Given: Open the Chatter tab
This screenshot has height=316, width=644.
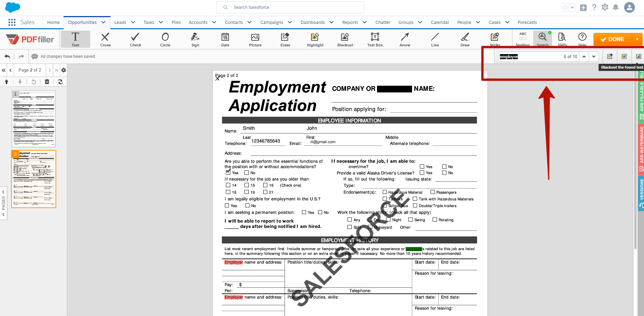Looking at the screenshot, I should (383, 22).
